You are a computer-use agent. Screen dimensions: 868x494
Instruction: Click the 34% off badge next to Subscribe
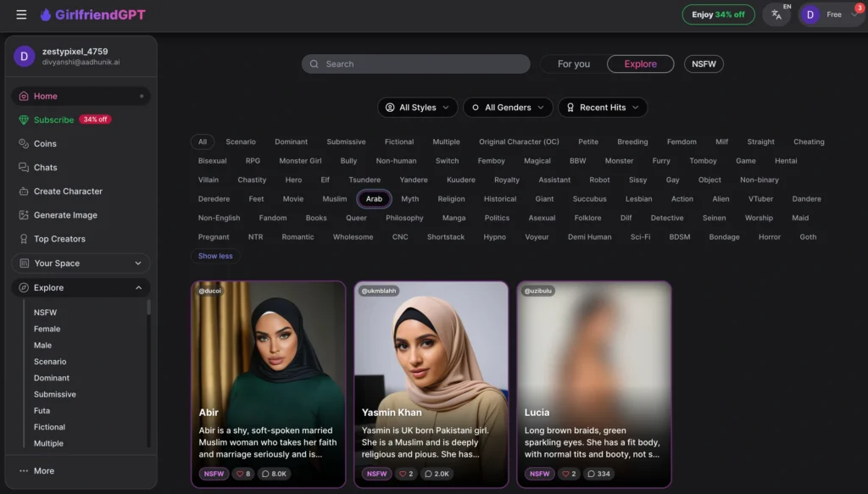[x=95, y=119]
